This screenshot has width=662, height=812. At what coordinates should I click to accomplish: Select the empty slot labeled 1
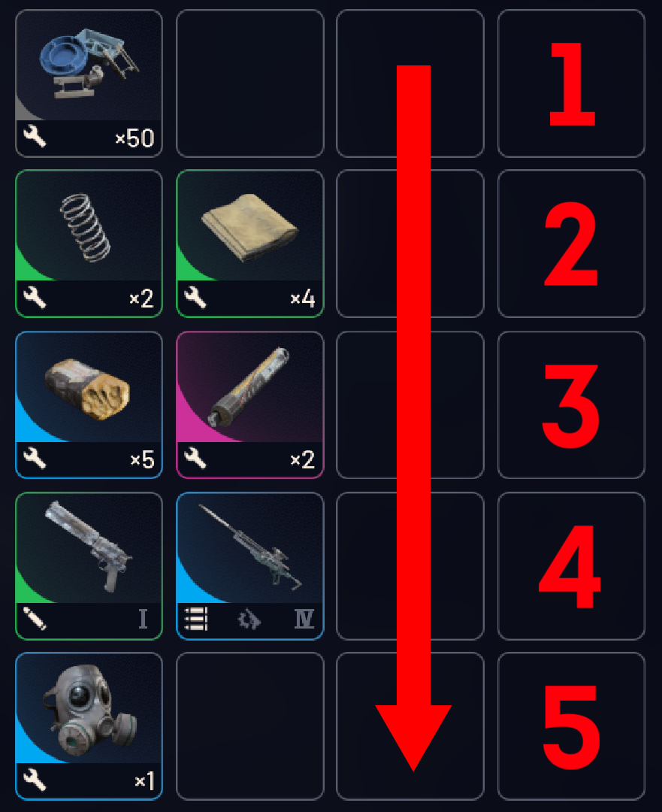click(x=571, y=83)
